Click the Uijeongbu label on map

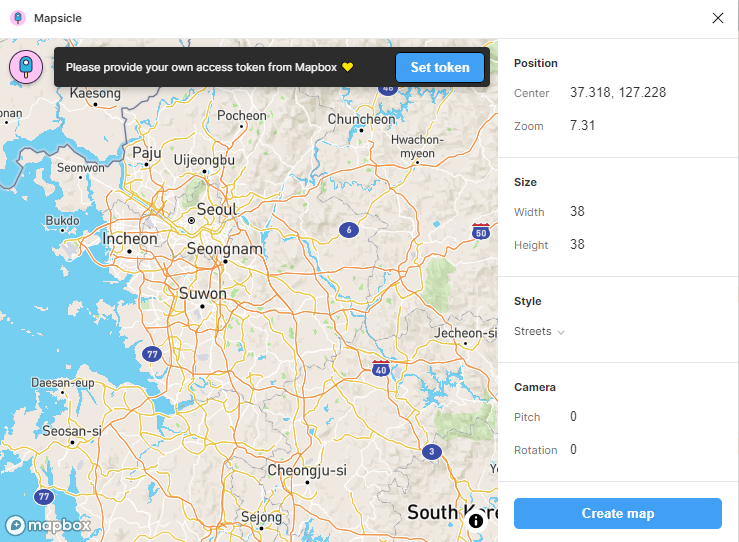(x=204, y=160)
